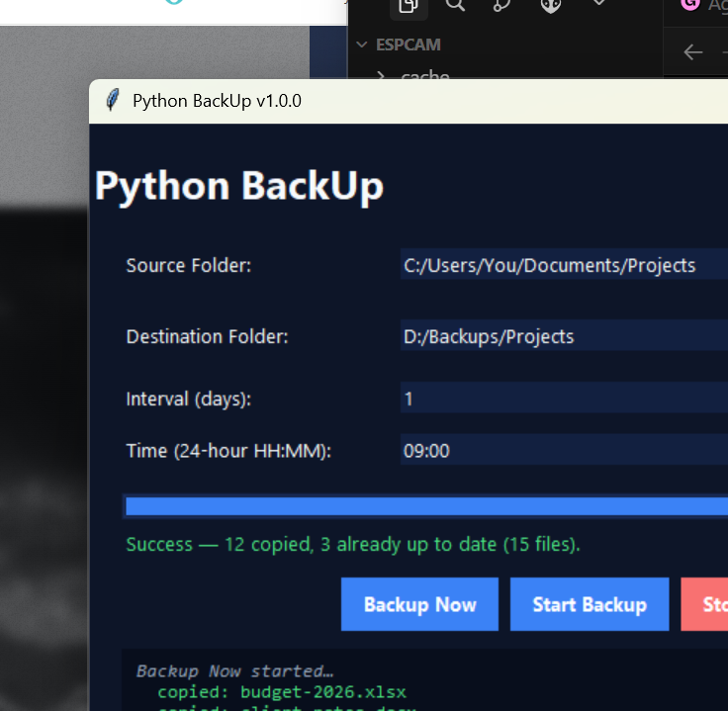Click the pink G avatar icon in VS Code
Viewport: 728px width, 711px height.
click(x=690, y=5)
